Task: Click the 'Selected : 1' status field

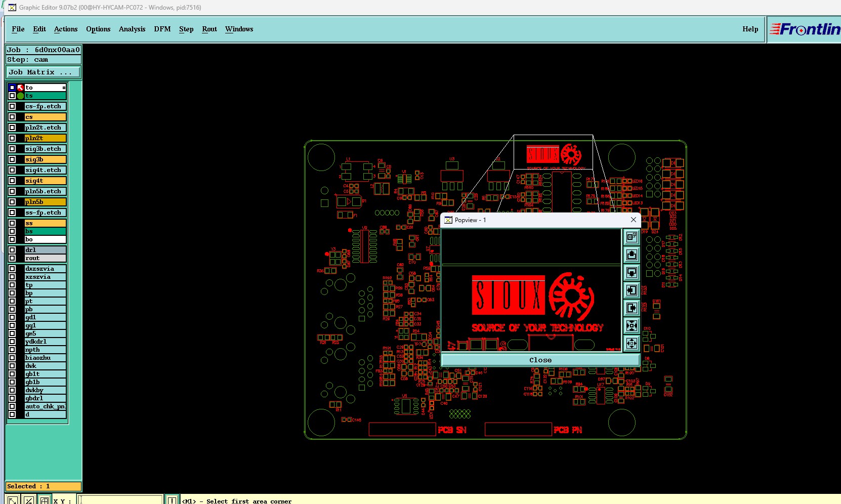Action: (44, 486)
